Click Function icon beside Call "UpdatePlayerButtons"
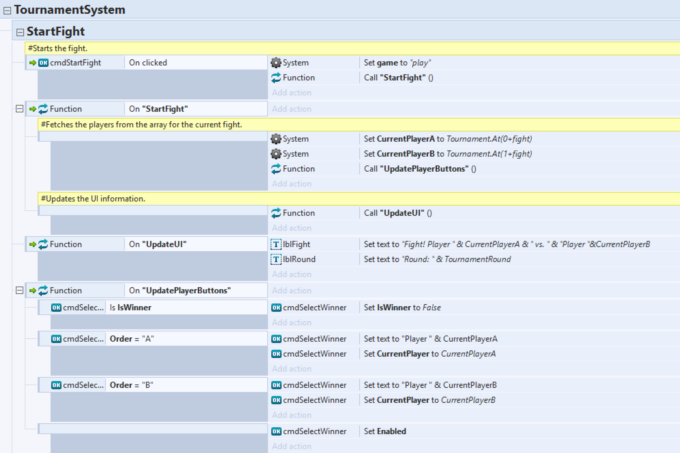Image resolution: width=680 pixels, height=453 pixels. pyautogui.click(x=276, y=169)
